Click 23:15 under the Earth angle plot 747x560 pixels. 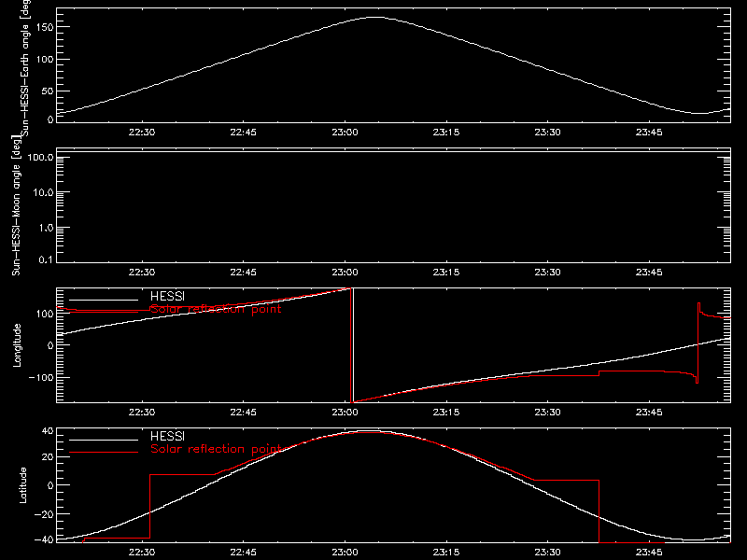click(x=446, y=133)
